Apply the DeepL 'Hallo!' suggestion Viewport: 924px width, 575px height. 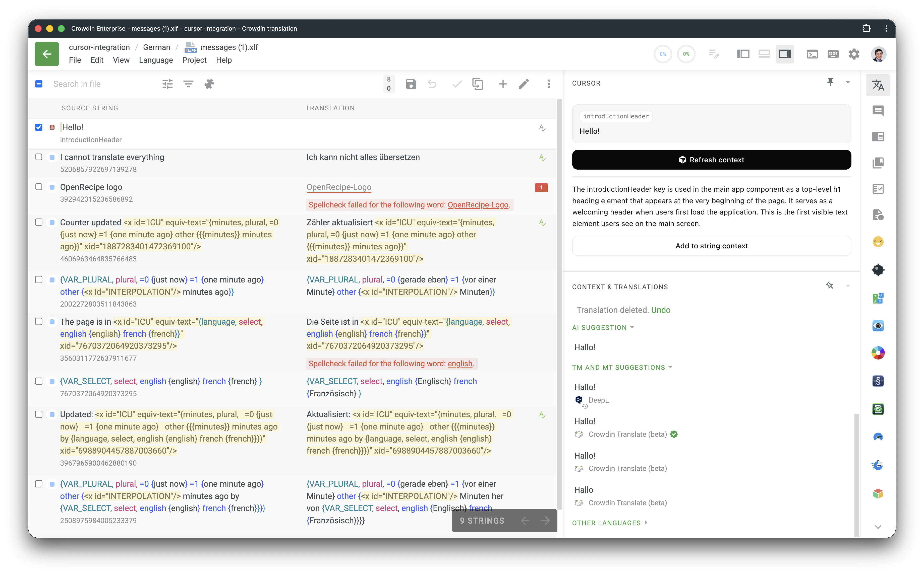click(585, 387)
